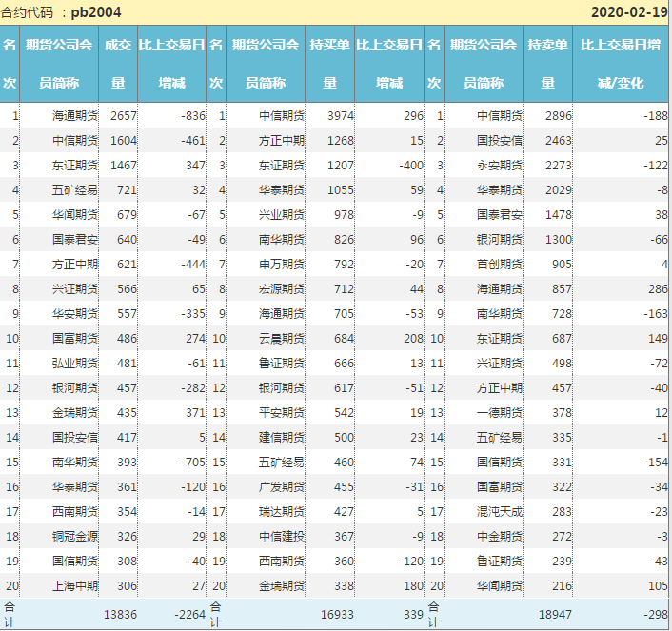672x631 pixels.
Task: Click the date 2020-02-19
Action: [629, 12]
